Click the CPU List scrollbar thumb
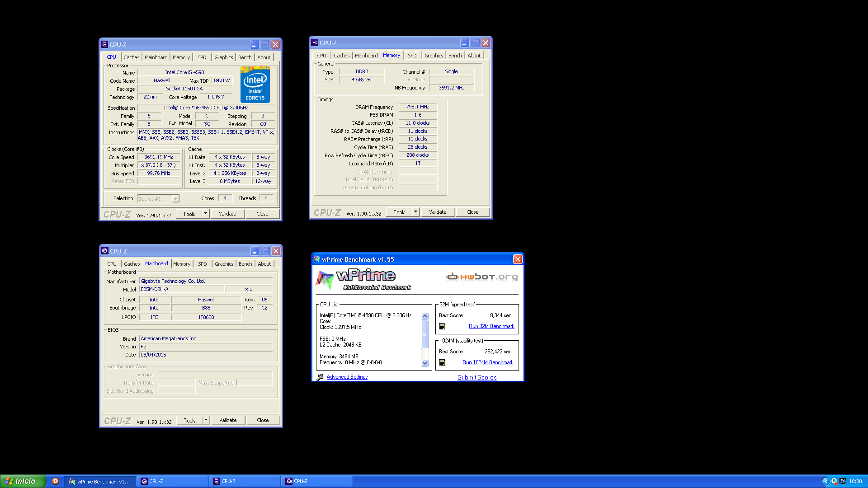868x488 pixels. click(425, 334)
